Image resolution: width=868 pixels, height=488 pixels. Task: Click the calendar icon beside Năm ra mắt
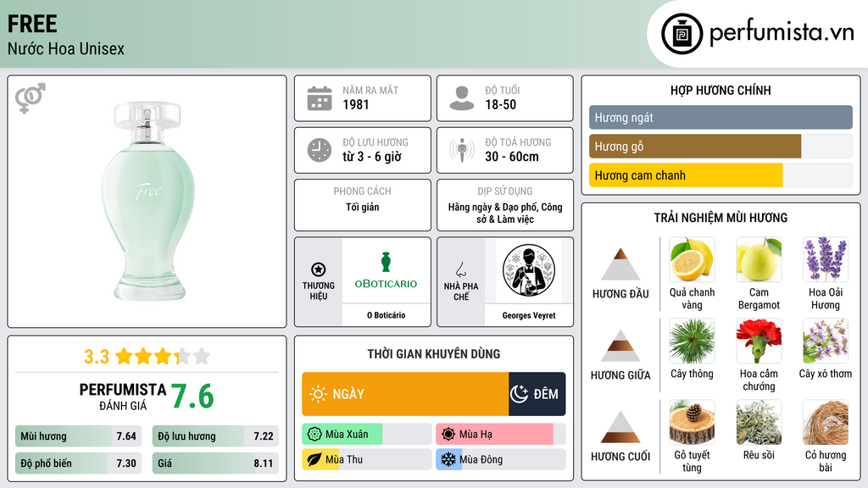(320, 98)
